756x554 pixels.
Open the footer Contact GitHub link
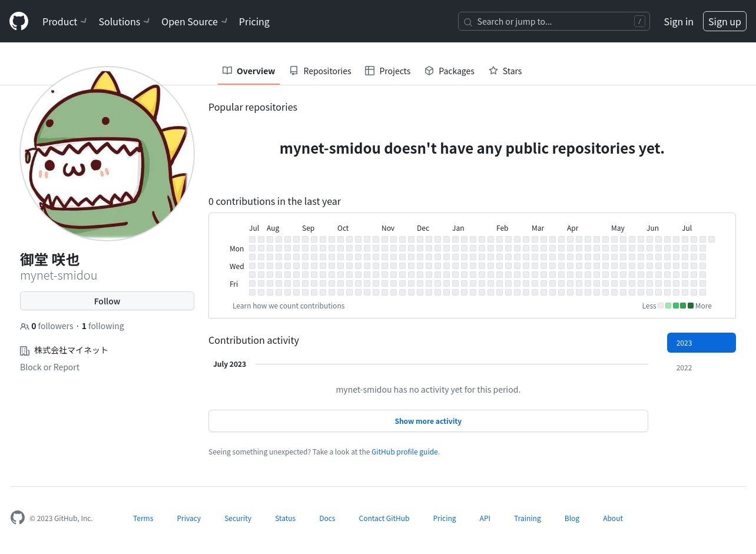pyautogui.click(x=384, y=518)
